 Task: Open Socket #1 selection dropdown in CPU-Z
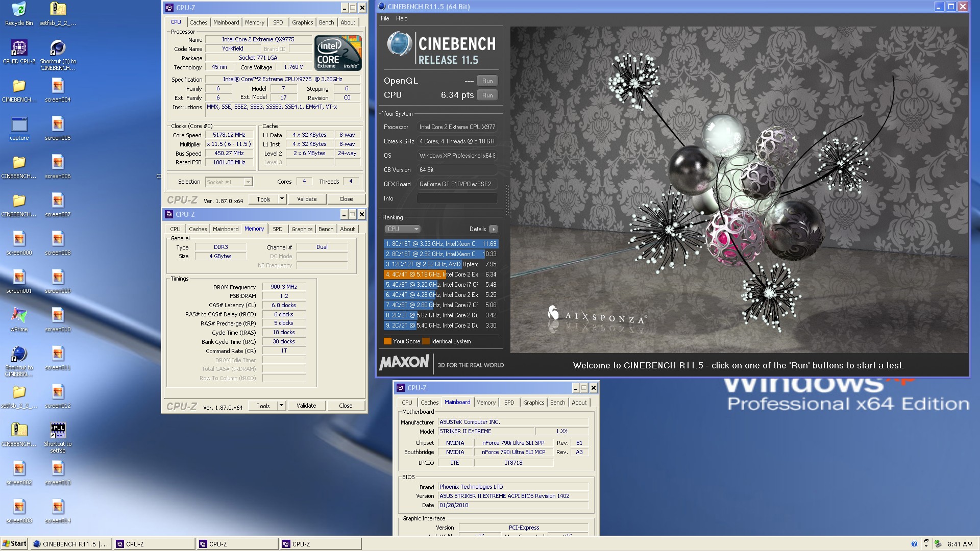coord(229,182)
